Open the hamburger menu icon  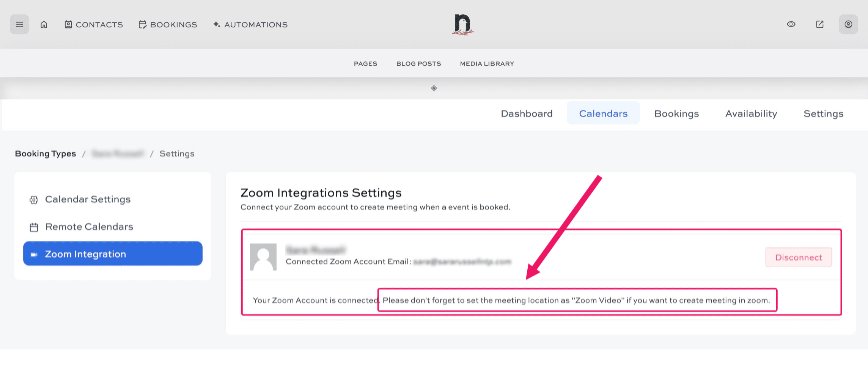click(19, 25)
